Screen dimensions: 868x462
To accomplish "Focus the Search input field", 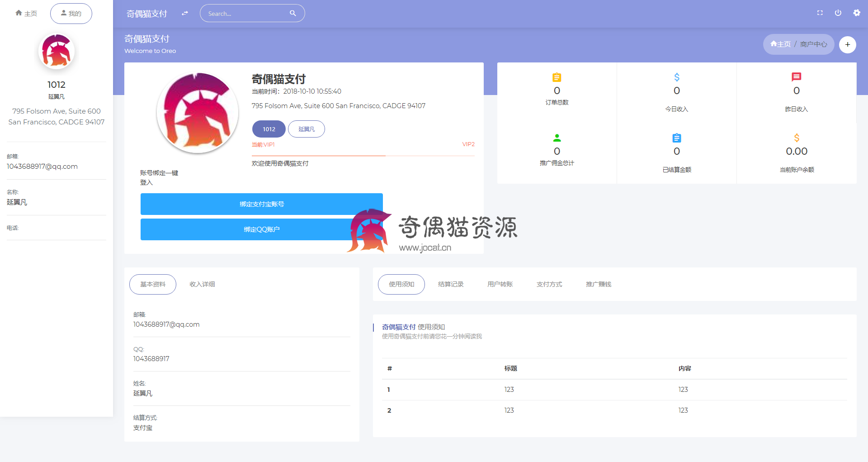I will [x=252, y=14].
